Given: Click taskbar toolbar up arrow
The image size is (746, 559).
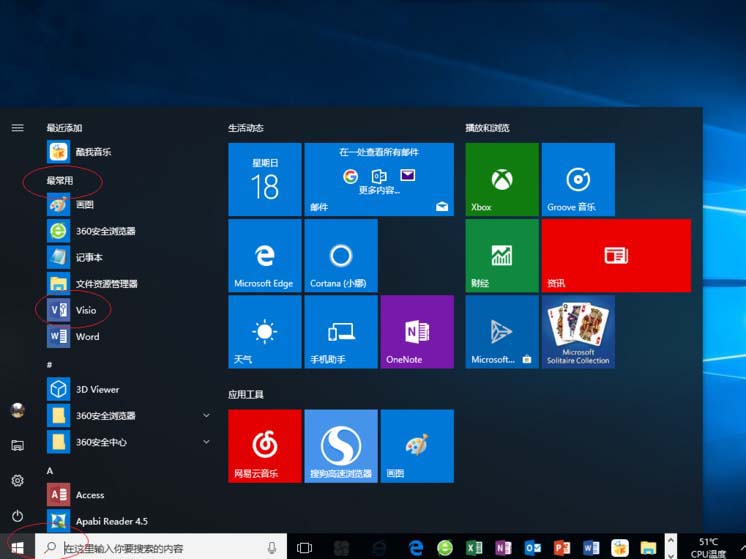Looking at the screenshot, I should click(x=670, y=540).
